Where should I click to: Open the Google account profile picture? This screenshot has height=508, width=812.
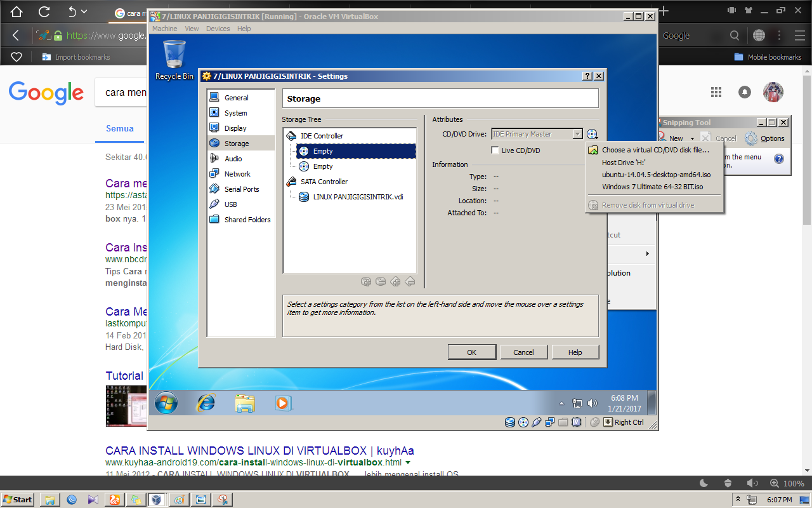(773, 92)
